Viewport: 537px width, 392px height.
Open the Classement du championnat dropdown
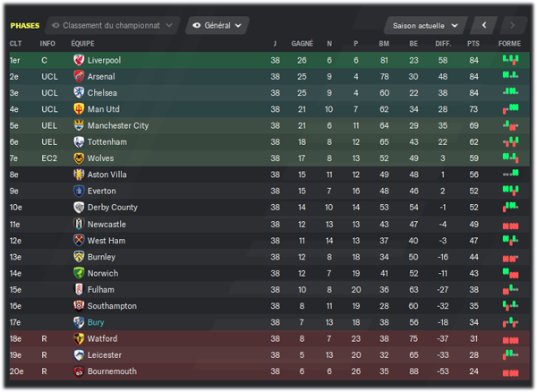(x=113, y=25)
